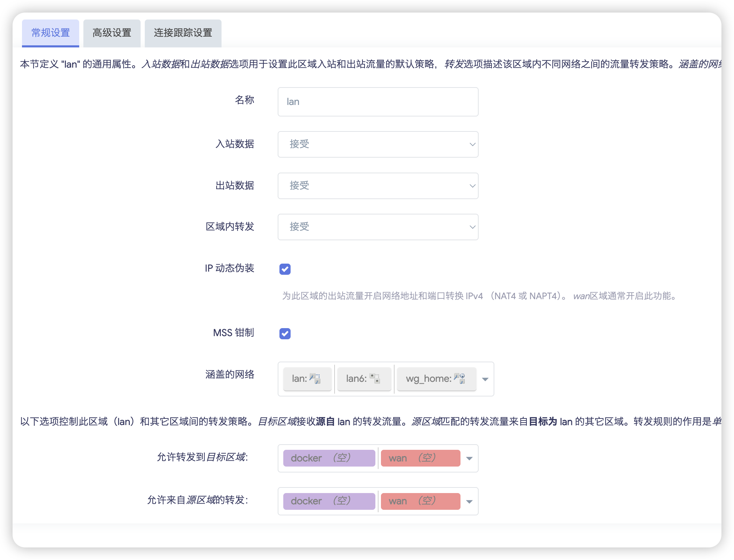Screen dimensions: 734x560
Task: Expand the 允许来自源区域的转发 zone list arrow
Action: [x=470, y=501]
